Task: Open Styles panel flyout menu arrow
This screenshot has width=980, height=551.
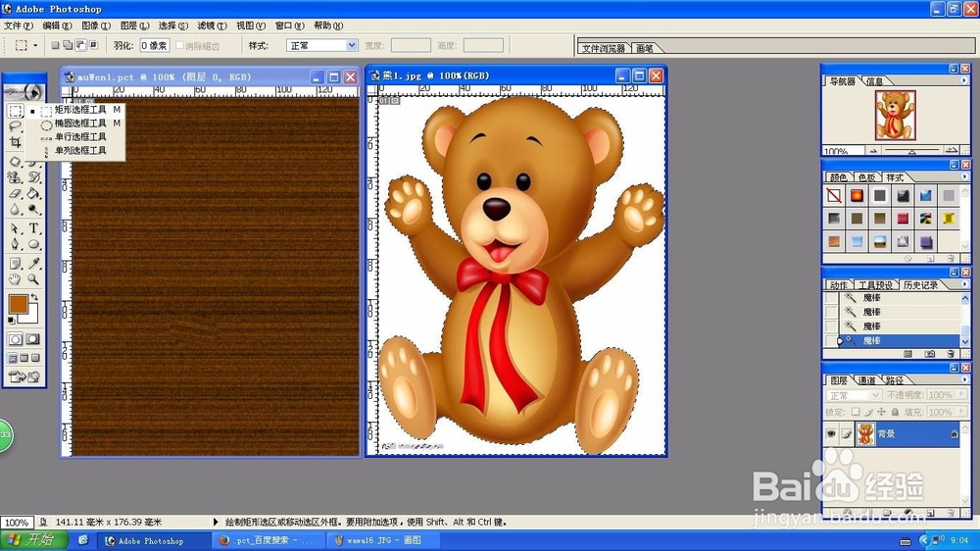Action: 963,177
